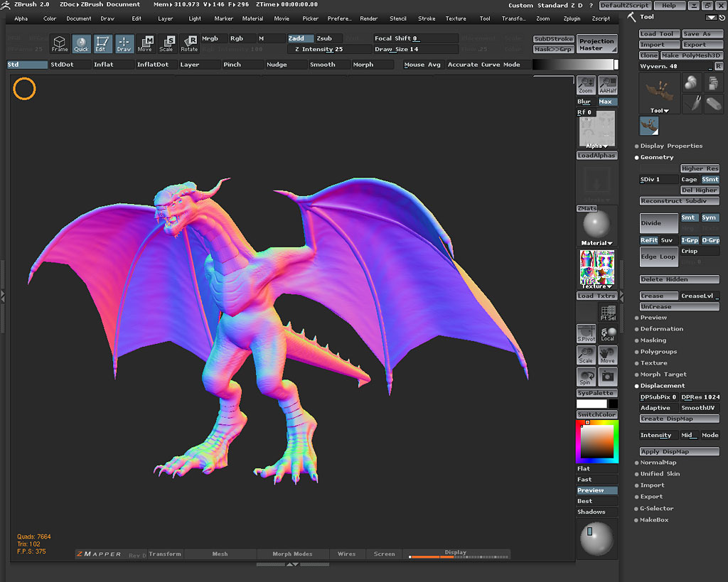This screenshot has width=728, height=582.
Task: Click the Divide button
Action: point(659,223)
